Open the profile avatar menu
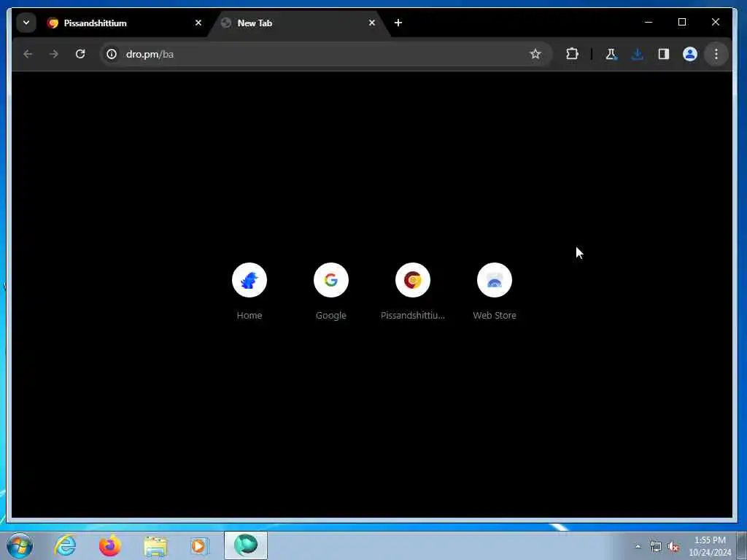 [x=690, y=54]
